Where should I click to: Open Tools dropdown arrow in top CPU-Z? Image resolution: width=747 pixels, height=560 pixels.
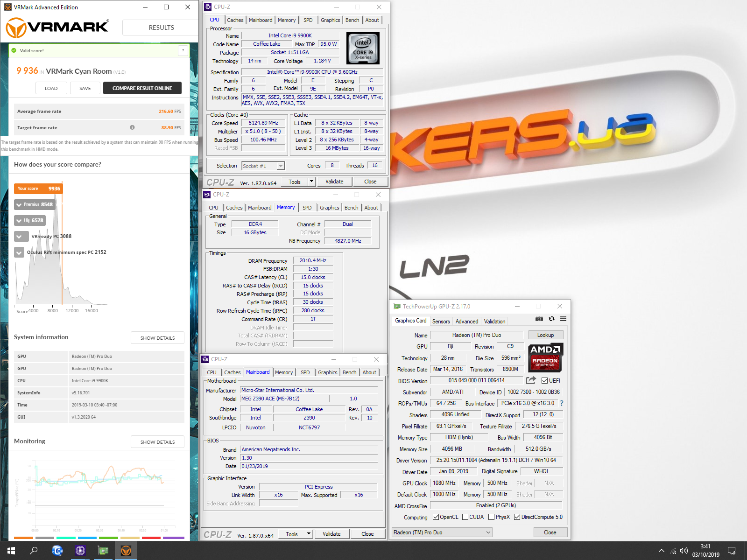tap(311, 182)
